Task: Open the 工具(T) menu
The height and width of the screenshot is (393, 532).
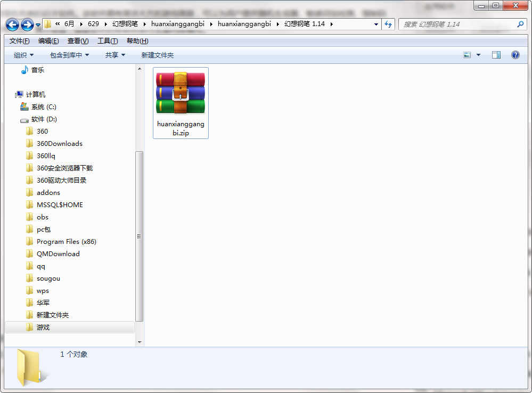Action: click(108, 41)
